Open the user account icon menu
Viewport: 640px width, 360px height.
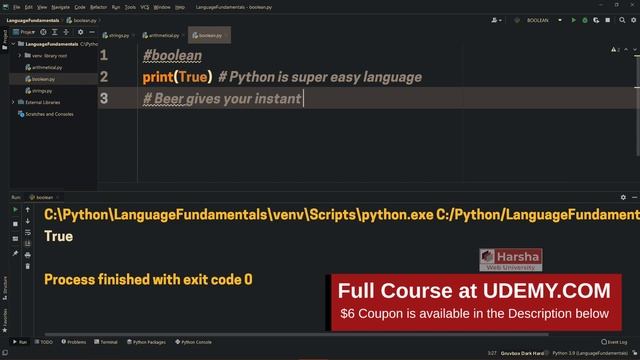point(496,20)
